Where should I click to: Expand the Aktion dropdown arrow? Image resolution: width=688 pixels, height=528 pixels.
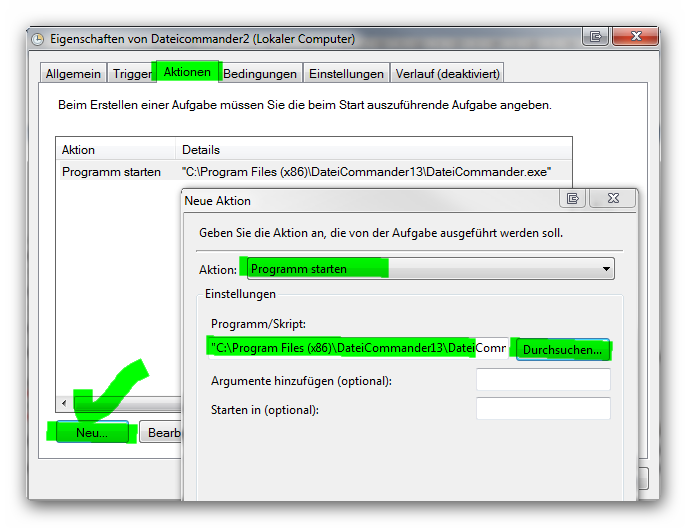pos(606,269)
